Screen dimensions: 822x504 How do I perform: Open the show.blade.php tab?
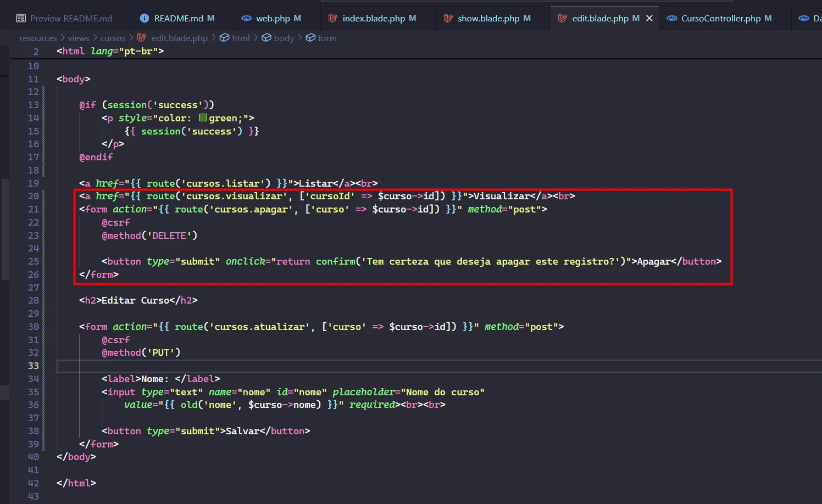(x=488, y=18)
